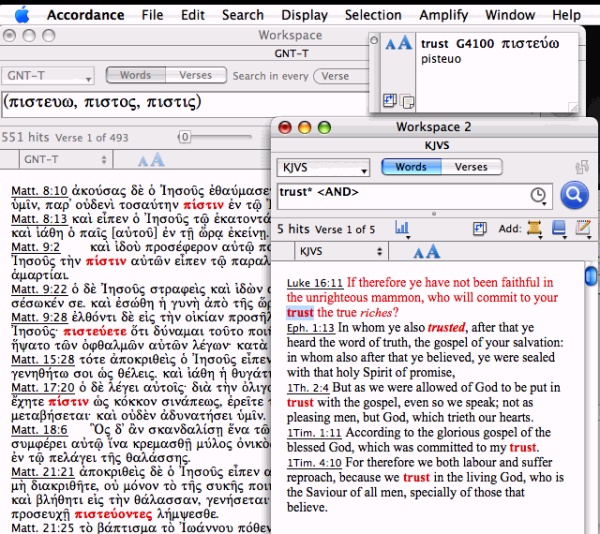Select Words mode in Workspace 2
This screenshot has height=534, width=600.
point(411,167)
